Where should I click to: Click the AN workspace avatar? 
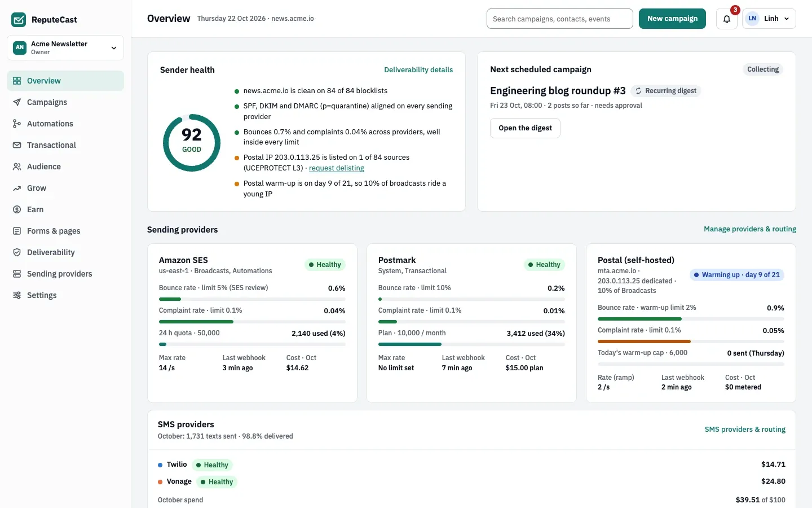click(20, 47)
